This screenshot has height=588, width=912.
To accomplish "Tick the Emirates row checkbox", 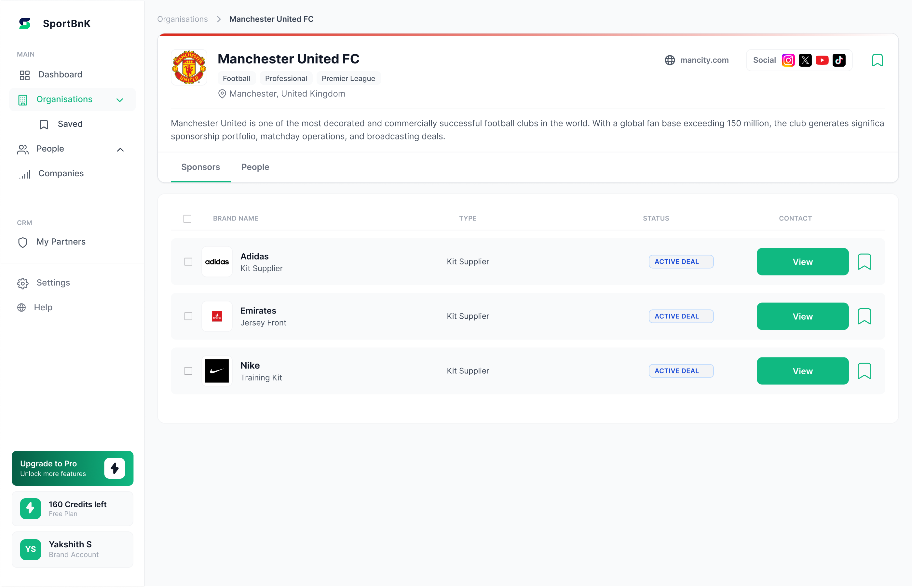I will 188,316.
